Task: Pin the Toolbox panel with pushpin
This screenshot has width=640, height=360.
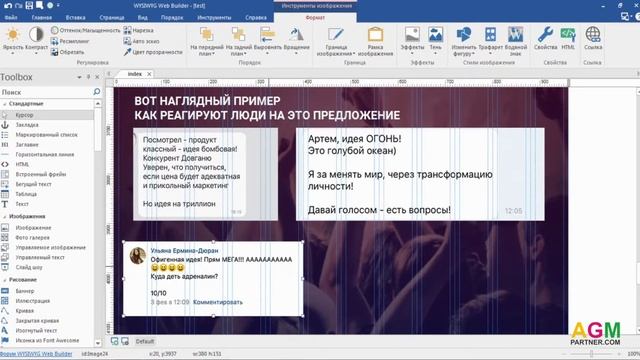Action: coord(88,77)
